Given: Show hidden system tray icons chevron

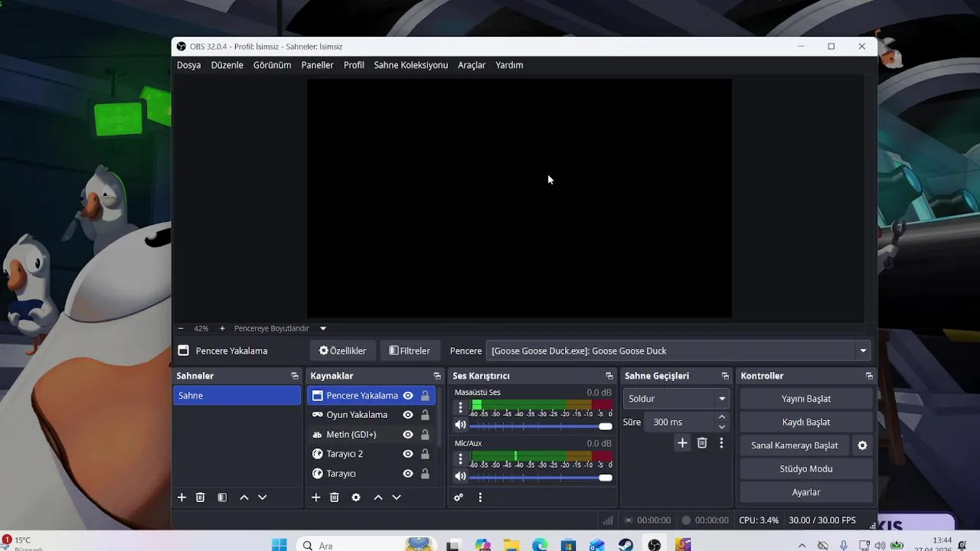Looking at the screenshot, I should click(802, 546).
